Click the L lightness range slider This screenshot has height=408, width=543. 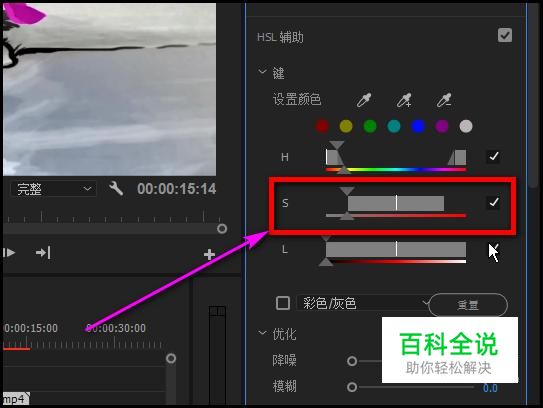pyautogui.click(x=396, y=250)
